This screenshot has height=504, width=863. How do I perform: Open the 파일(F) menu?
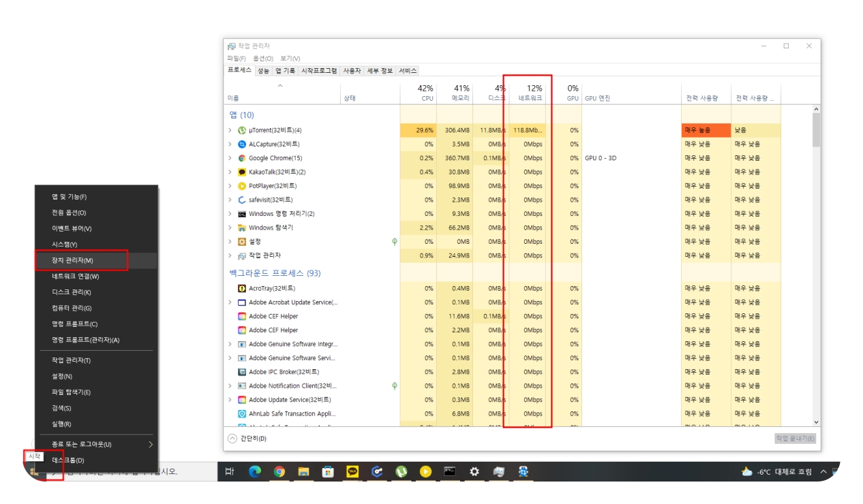pos(237,59)
